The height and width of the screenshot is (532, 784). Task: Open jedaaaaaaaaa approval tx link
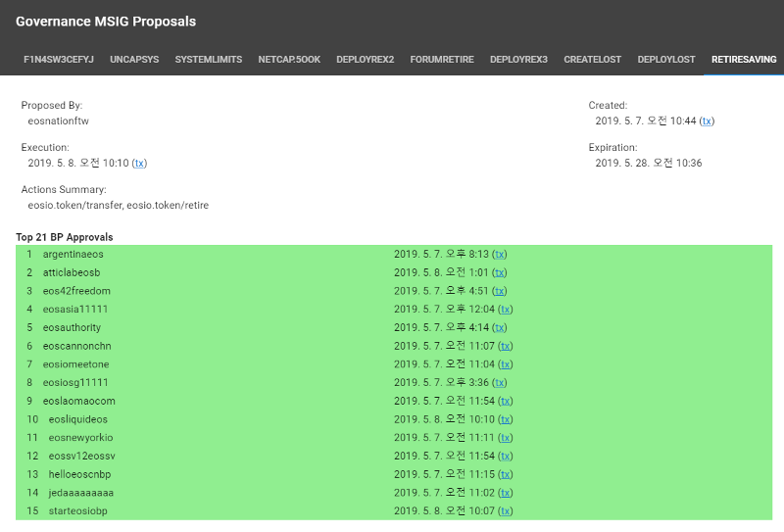(x=505, y=493)
